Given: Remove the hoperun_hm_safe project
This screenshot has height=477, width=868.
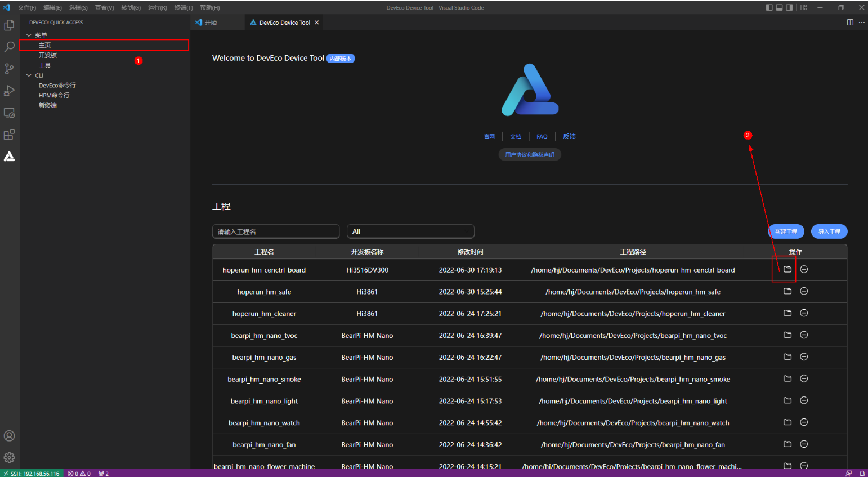Looking at the screenshot, I should [x=804, y=291].
